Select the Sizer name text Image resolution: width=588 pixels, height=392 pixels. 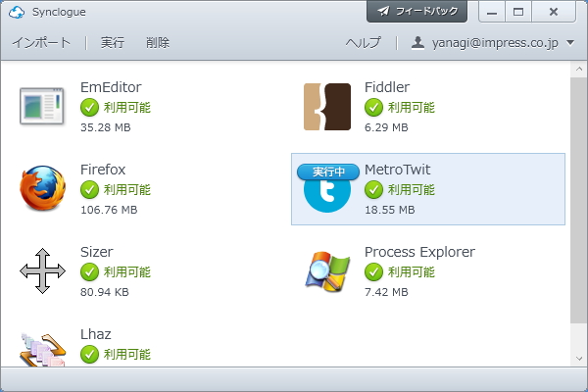click(x=97, y=252)
